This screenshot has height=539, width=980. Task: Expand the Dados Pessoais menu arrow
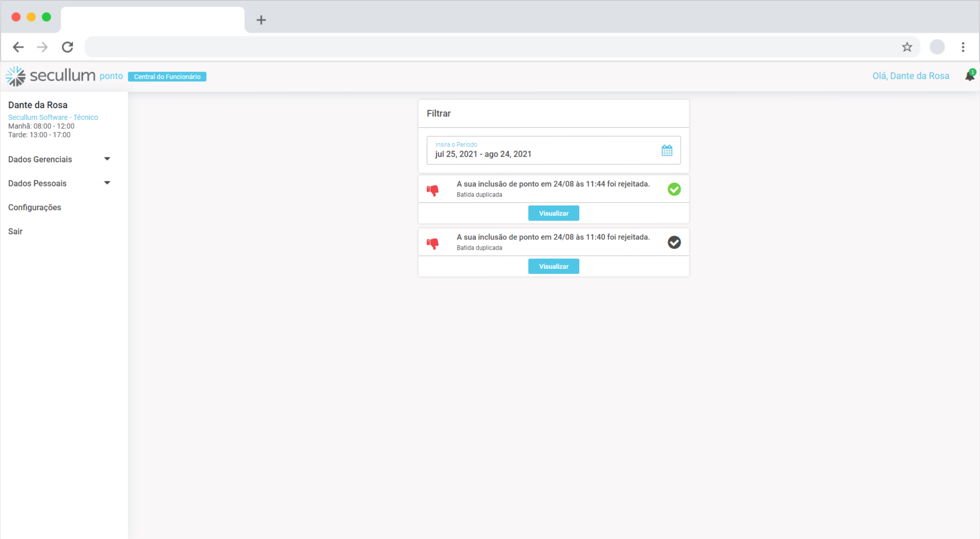tap(107, 183)
